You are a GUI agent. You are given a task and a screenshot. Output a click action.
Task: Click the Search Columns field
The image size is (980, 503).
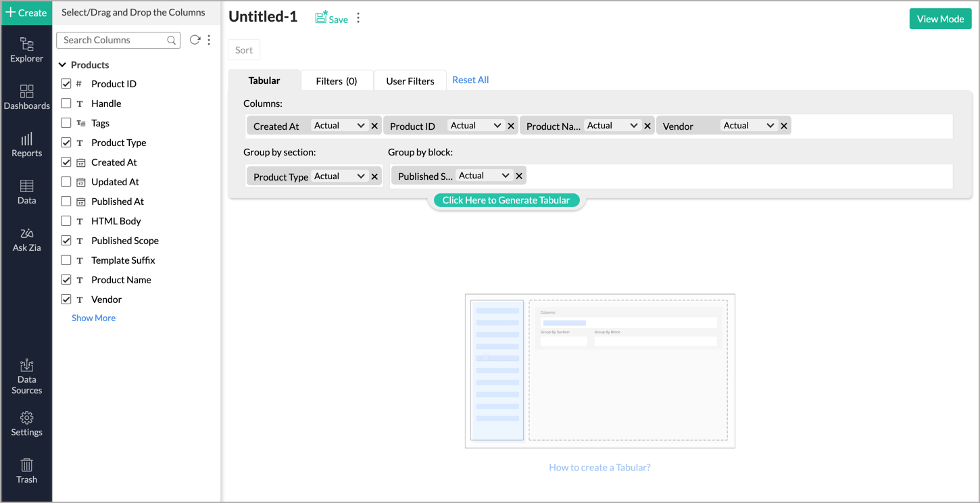pos(113,40)
